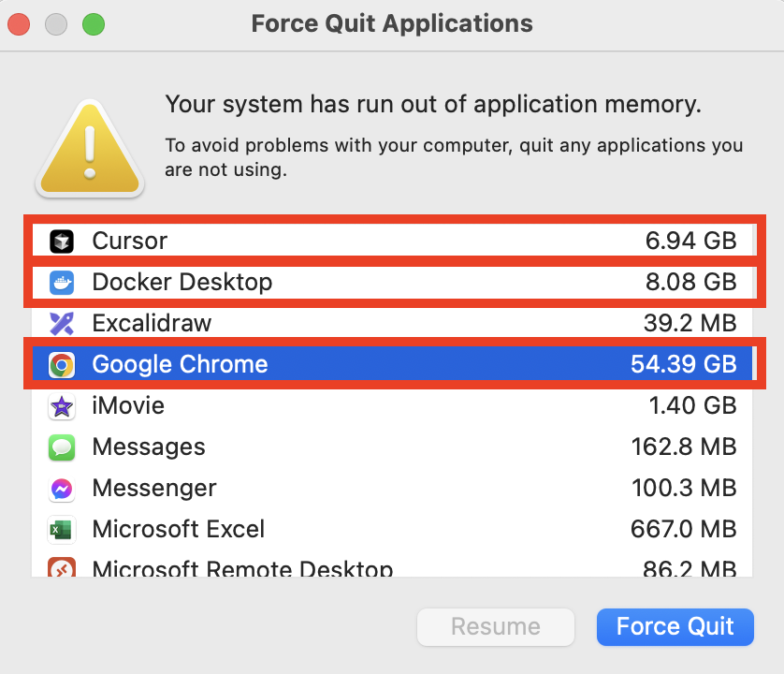784x674 pixels.
Task: Click the 6.94 GB memory value
Action: coord(691,241)
